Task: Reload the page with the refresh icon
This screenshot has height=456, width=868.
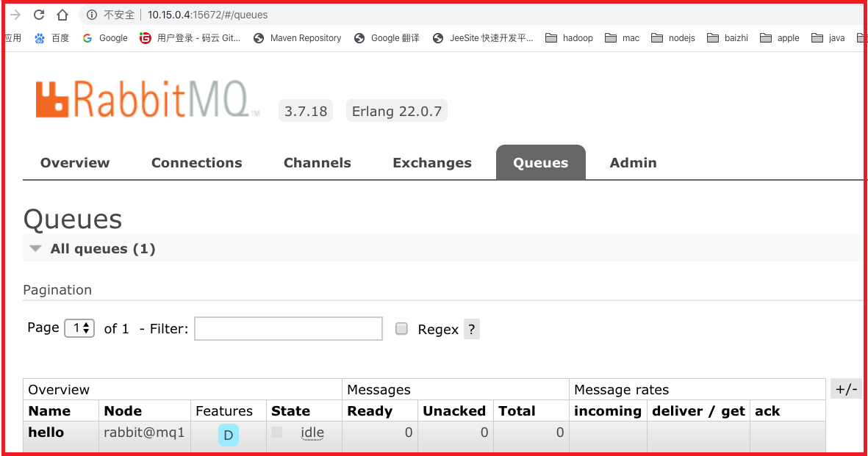Action: tap(39, 15)
